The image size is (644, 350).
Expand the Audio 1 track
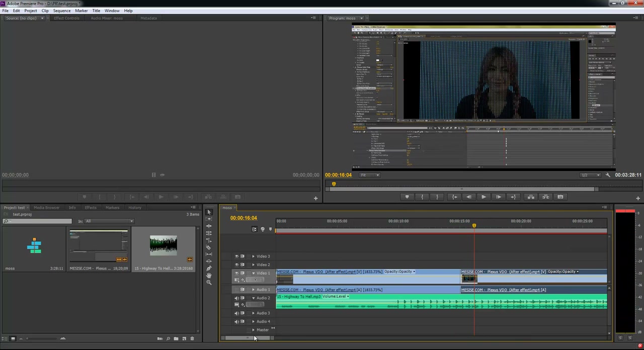[253, 290]
